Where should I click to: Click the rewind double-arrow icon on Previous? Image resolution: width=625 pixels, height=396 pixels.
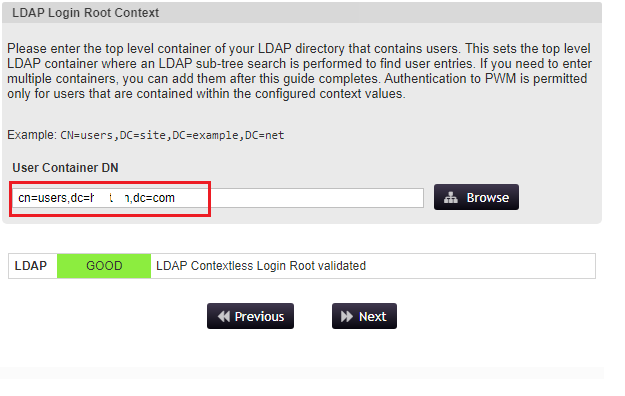(x=224, y=316)
